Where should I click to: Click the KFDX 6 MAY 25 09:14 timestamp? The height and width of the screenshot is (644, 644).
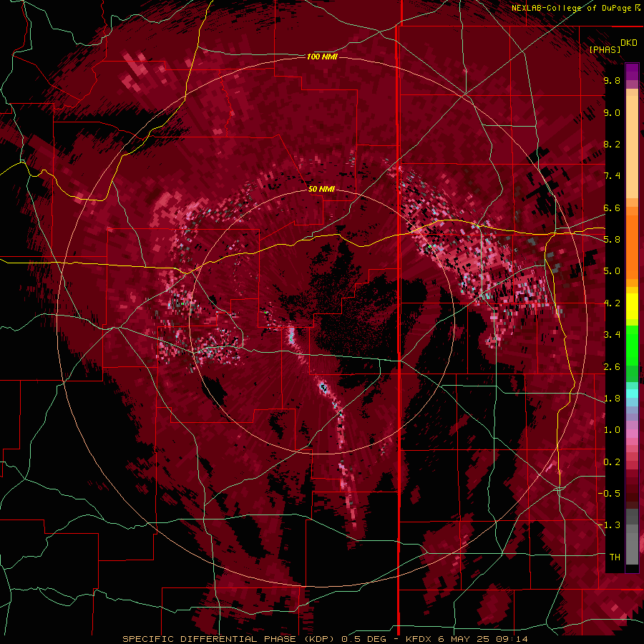[467, 639]
